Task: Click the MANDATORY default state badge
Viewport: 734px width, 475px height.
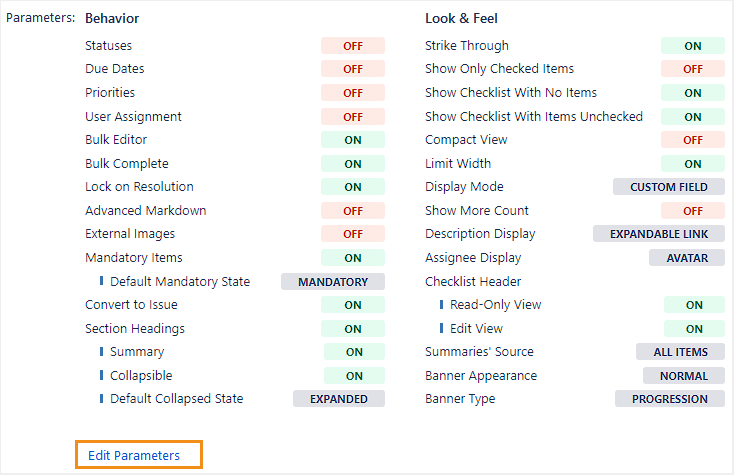Action: [x=333, y=282]
